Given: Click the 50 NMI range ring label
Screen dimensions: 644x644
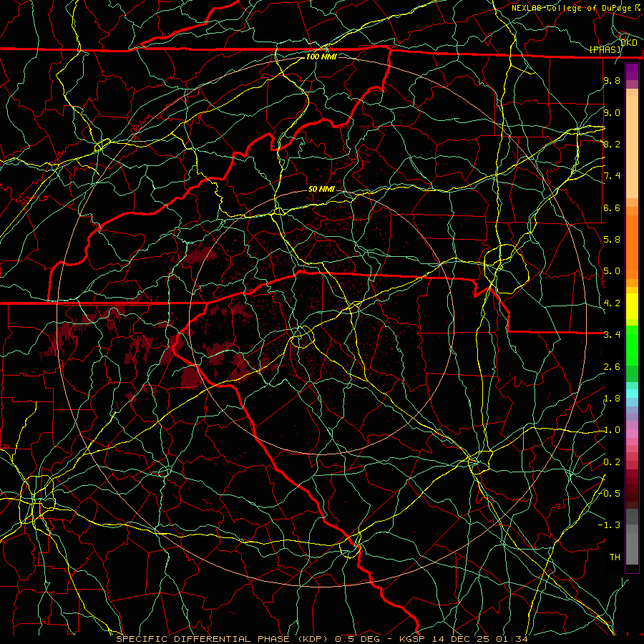Looking at the screenshot, I should coord(321,189).
